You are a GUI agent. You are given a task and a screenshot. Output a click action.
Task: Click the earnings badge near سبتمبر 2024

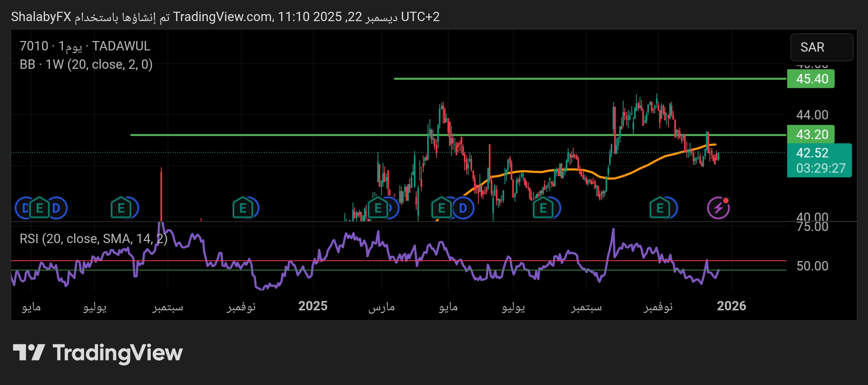(121, 208)
